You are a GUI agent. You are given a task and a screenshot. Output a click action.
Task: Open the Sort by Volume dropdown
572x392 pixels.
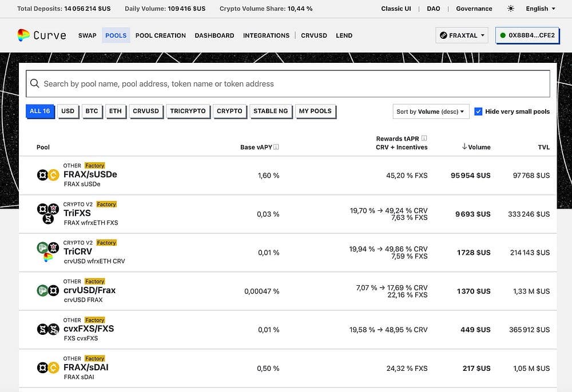[x=431, y=111]
